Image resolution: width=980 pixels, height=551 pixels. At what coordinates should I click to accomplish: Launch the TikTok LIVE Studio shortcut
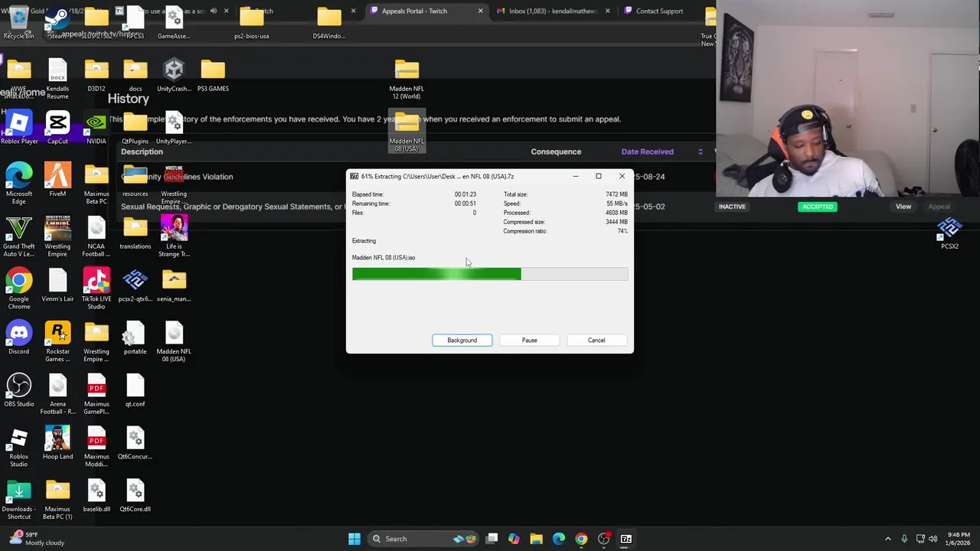[96, 289]
